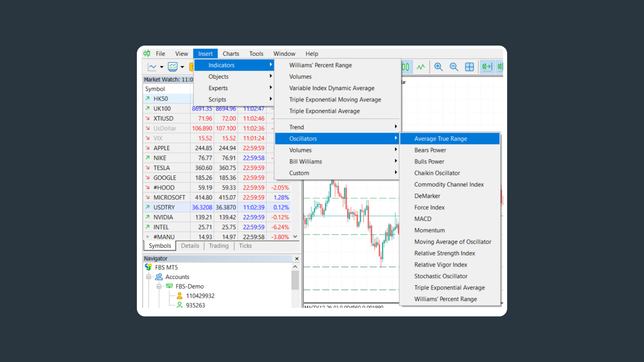Image resolution: width=644 pixels, height=362 pixels.
Task: Select Chaikin Oscillator
Action: pos(450,173)
